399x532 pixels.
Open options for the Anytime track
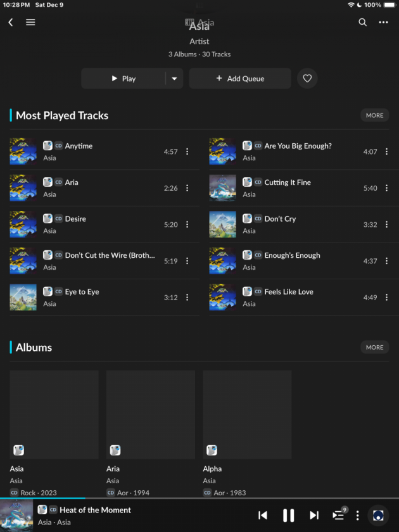coord(187,151)
